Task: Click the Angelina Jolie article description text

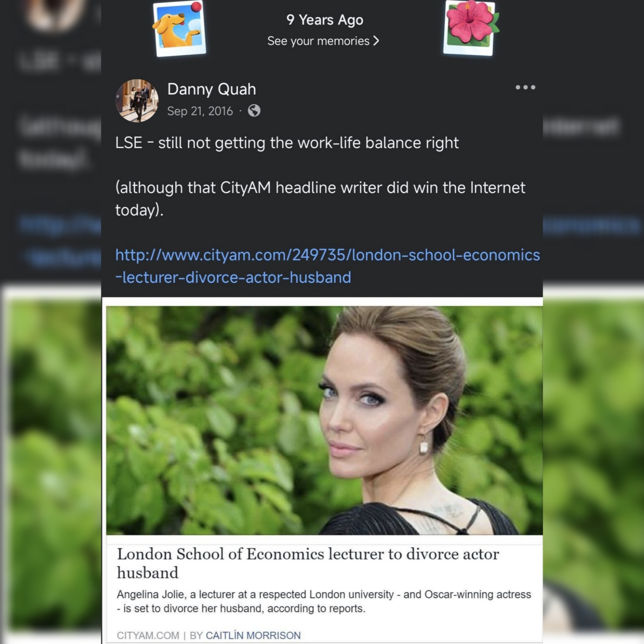Action: [x=324, y=601]
